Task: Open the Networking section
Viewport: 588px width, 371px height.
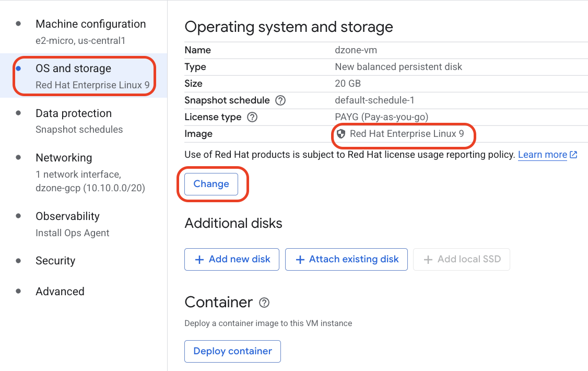Action: pos(84,172)
